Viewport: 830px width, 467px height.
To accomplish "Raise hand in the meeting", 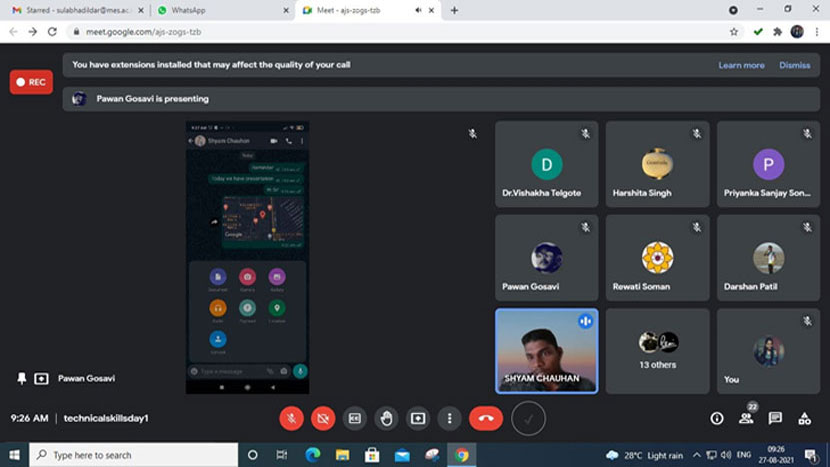I will [x=386, y=418].
